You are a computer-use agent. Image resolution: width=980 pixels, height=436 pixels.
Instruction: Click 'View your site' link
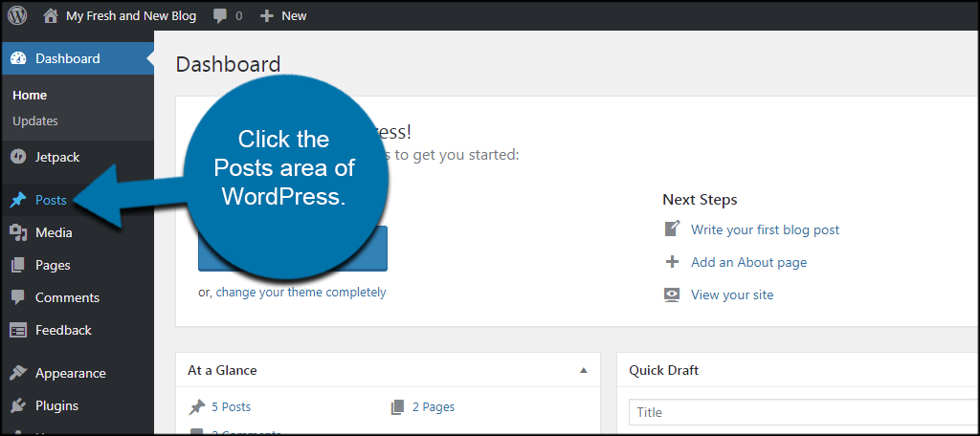coord(732,294)
